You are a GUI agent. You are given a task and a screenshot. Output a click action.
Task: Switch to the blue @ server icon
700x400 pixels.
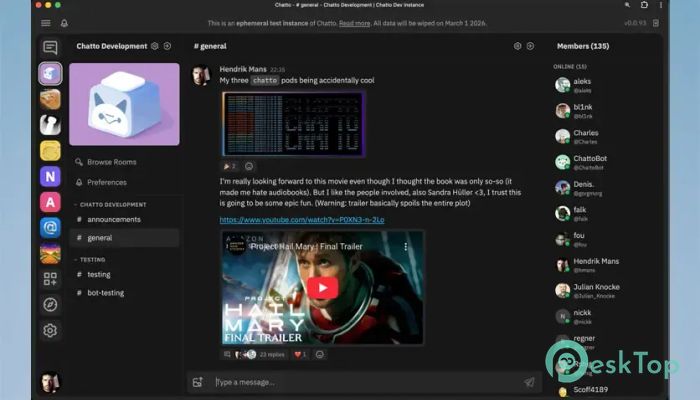(x=50, y=228)
